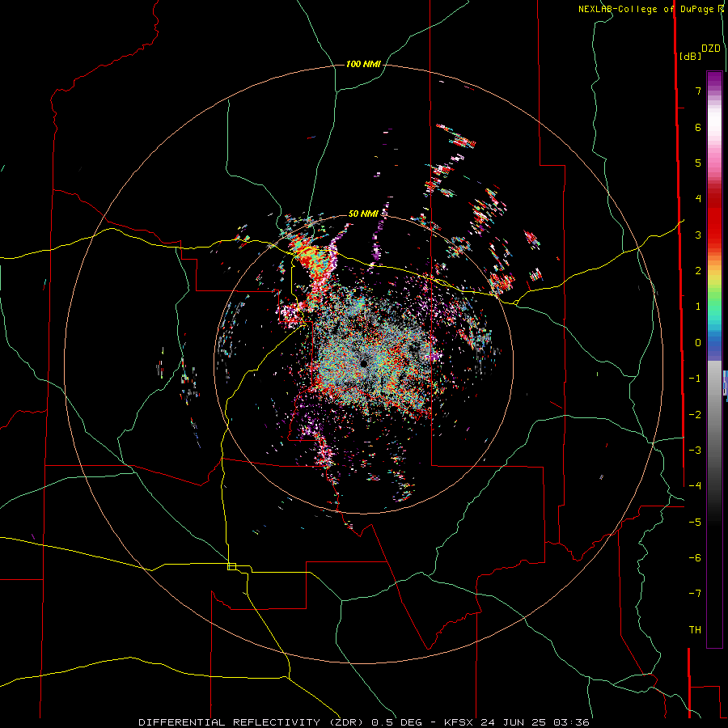Screen dimensions: 728x728
Task: Click the 7 value on color scale
Action: point(698,91)
